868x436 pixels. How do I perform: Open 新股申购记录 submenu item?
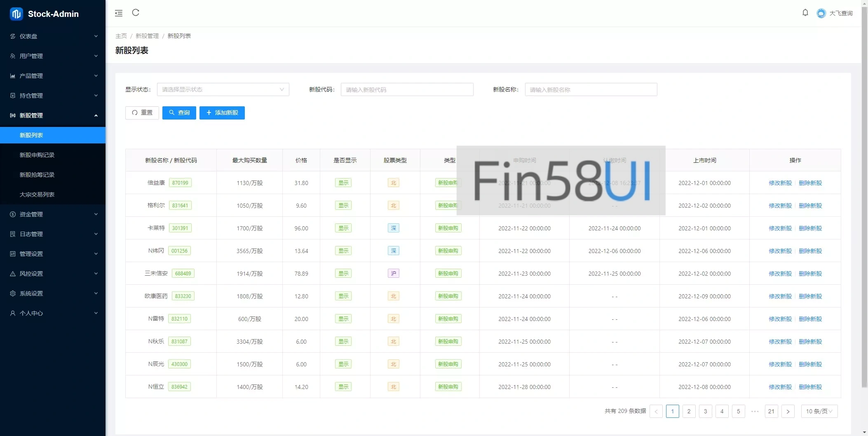[37, 155]
